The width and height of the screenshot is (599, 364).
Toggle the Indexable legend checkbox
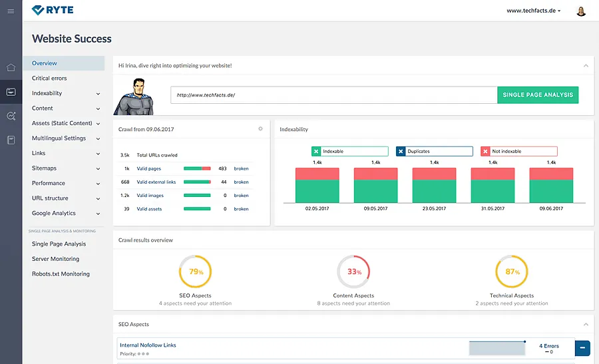[x=316, y=151]
